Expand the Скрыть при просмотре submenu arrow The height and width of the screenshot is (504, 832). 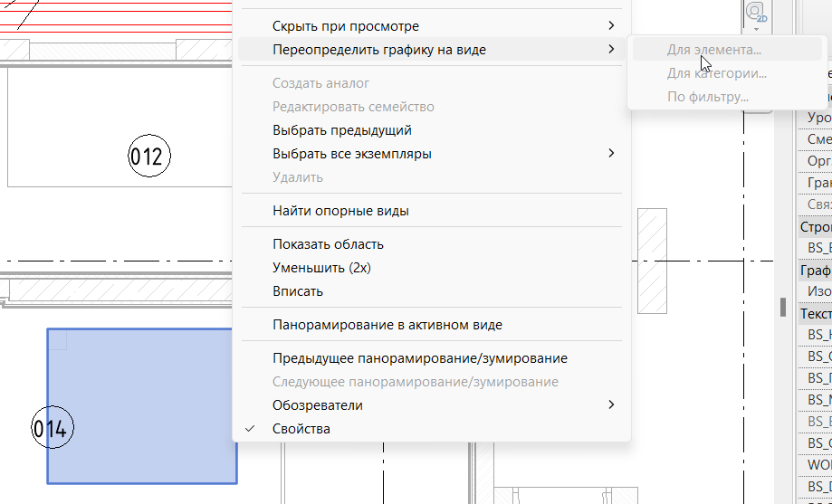pos(611,25)
